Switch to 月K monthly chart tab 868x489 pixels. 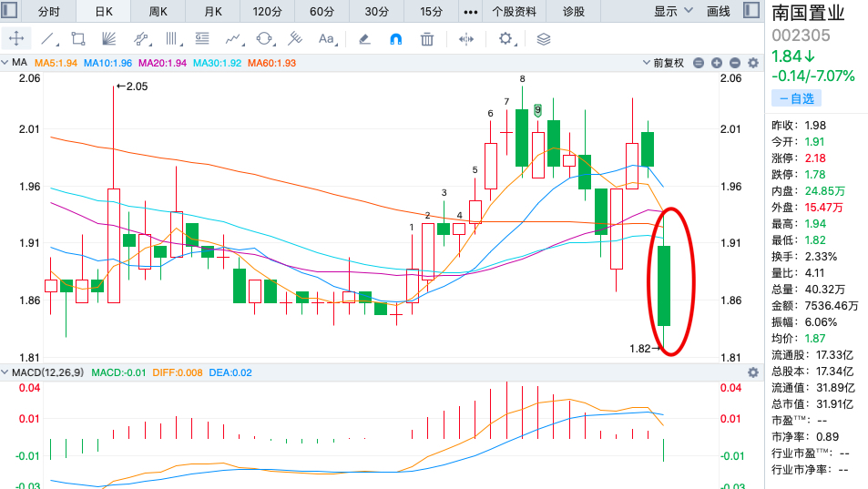point(213,12)
